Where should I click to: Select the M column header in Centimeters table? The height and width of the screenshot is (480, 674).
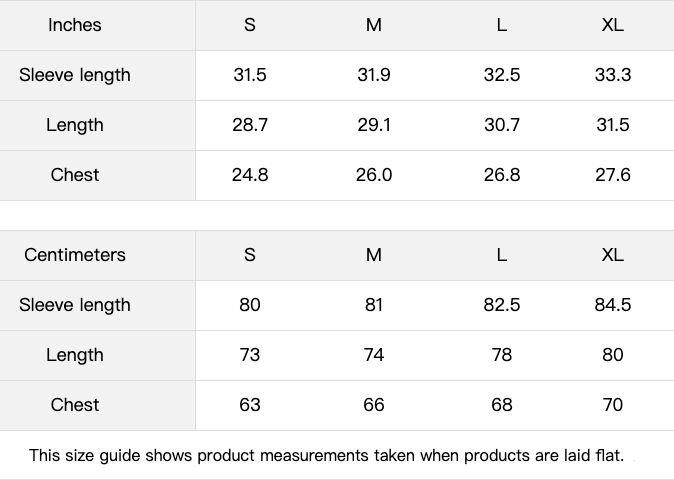(x=374, y=255)
